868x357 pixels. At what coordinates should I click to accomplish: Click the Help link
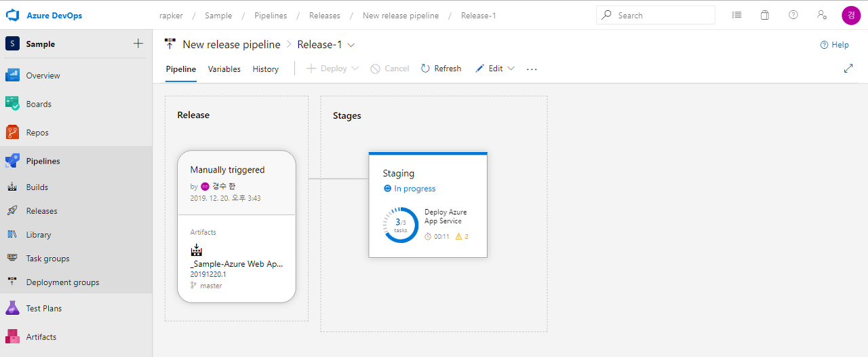[834, 45]
